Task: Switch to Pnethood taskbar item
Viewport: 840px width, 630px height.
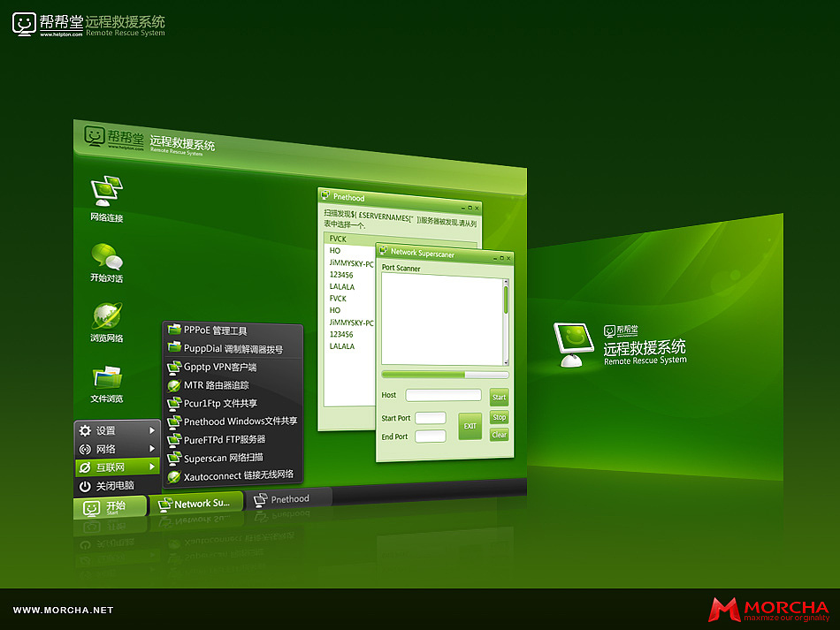Action: tap(290, 499)
